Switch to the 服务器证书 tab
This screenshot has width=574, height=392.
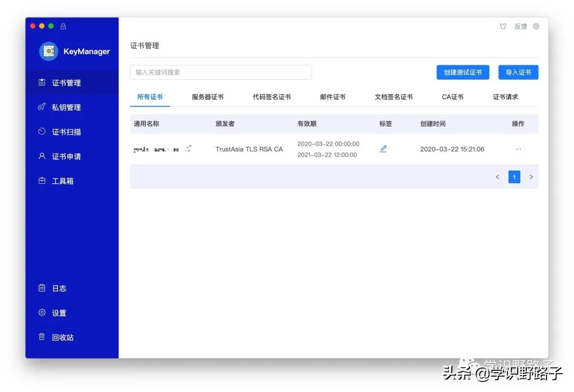(x=207, y=97)
